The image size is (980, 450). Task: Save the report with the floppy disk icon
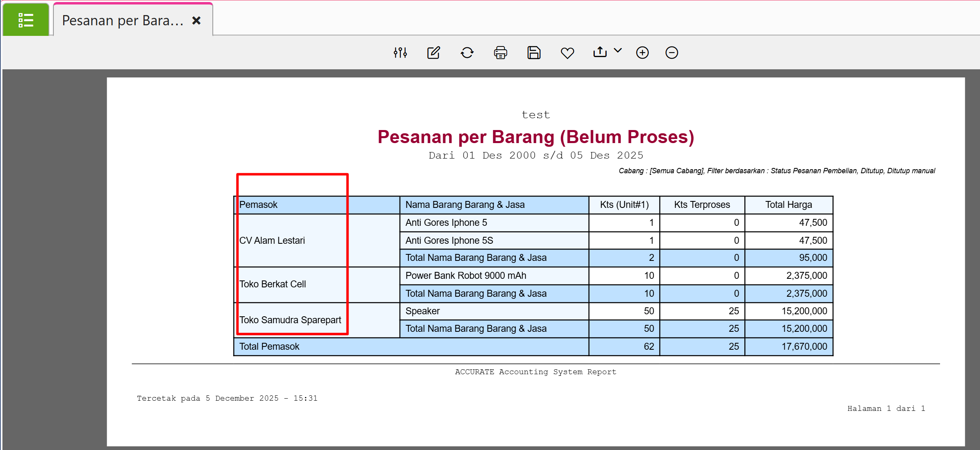click(534, 53)
